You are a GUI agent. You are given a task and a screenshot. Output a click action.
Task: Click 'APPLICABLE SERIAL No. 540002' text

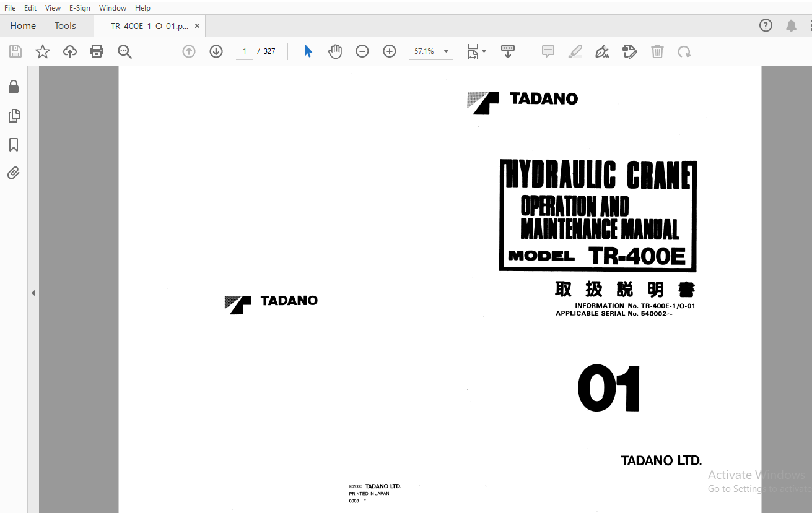[x=614, y=313]
